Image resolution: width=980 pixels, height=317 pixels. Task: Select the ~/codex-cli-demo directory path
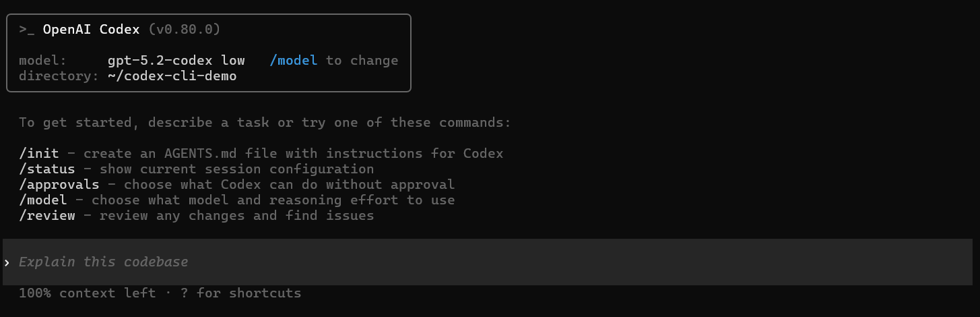coord(172,76)
